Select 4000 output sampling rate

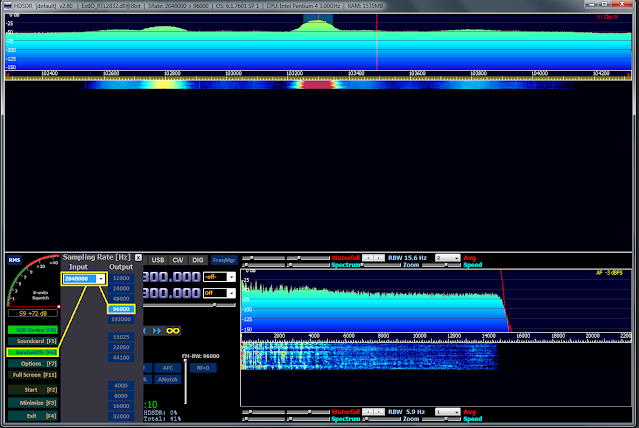[121, 386]
